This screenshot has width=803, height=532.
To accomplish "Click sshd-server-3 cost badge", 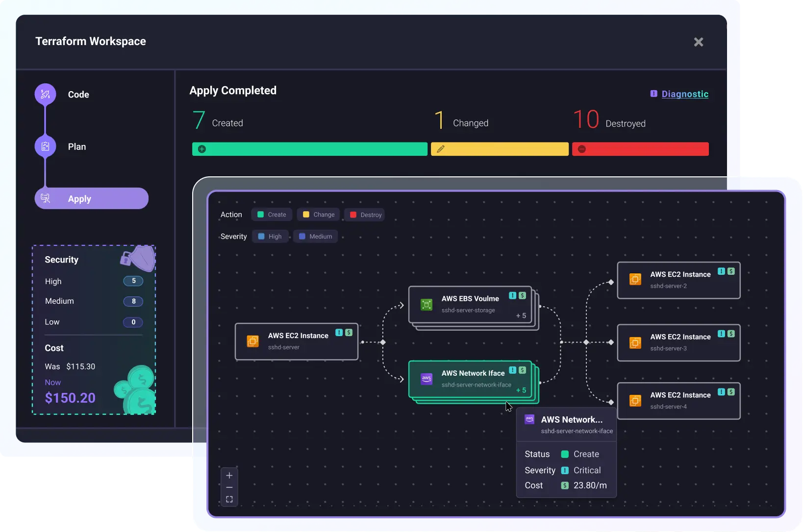I will [x=731, y=334].
